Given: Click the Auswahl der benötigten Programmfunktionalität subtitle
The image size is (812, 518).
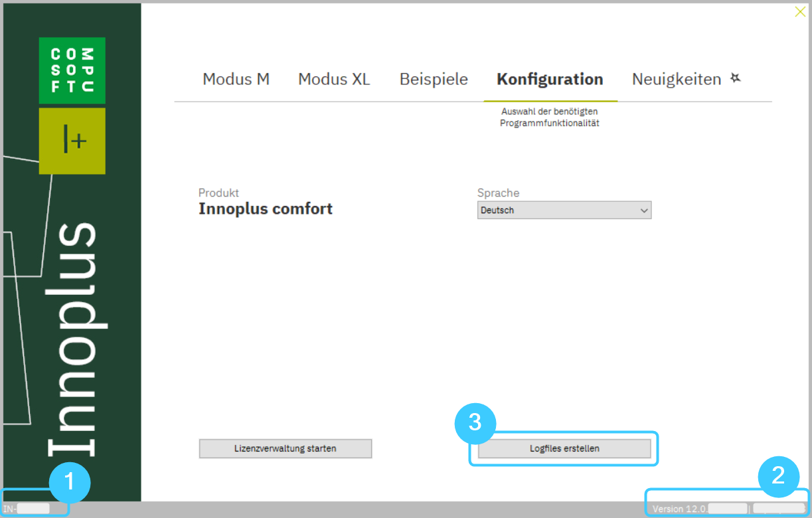Looking at the screenshot, I should click(550, 118).
